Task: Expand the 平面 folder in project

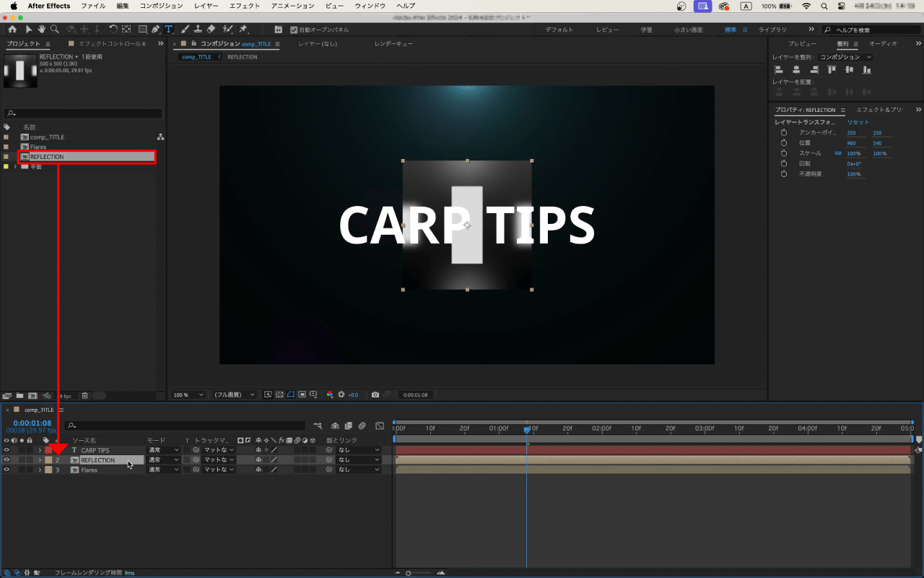Action: [15, 166]
